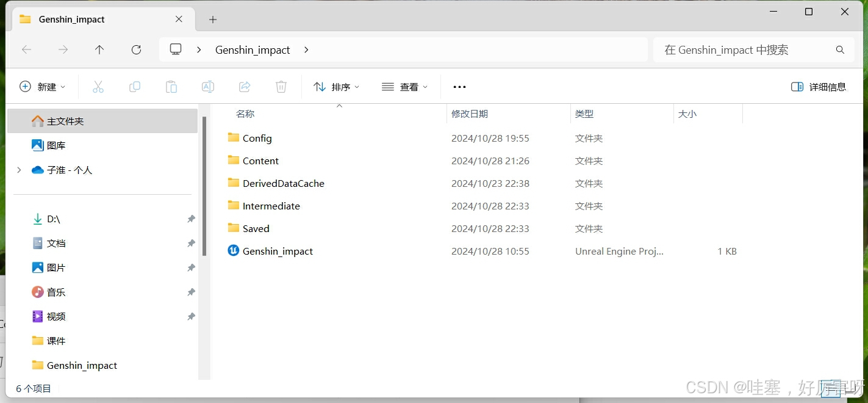Click the pin icon beside 音乐
The height and width of the screenshot is (403, 868).
191,292
